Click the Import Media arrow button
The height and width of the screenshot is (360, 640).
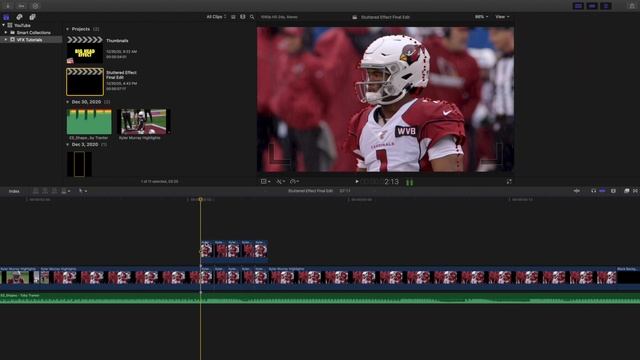pyautogui.click(x=8, y=6)
